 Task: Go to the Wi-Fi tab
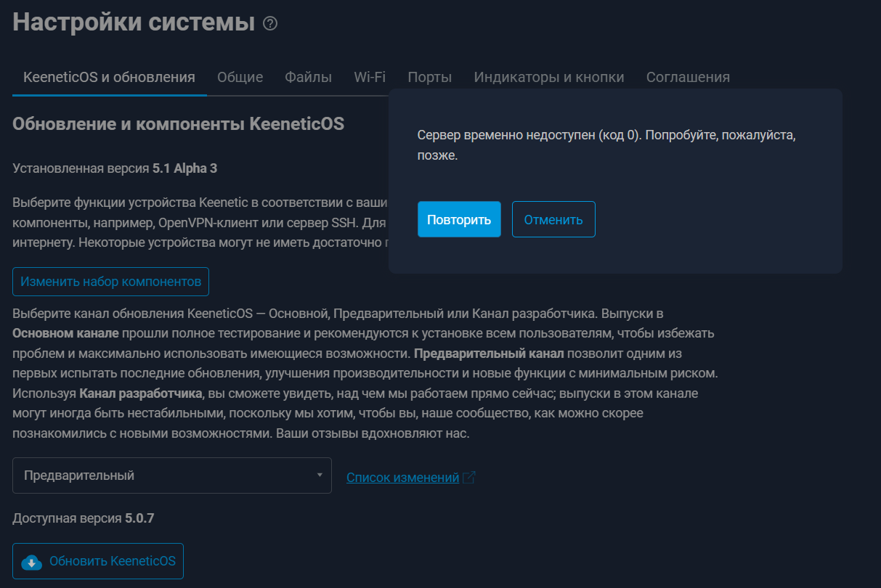(370, 77)
